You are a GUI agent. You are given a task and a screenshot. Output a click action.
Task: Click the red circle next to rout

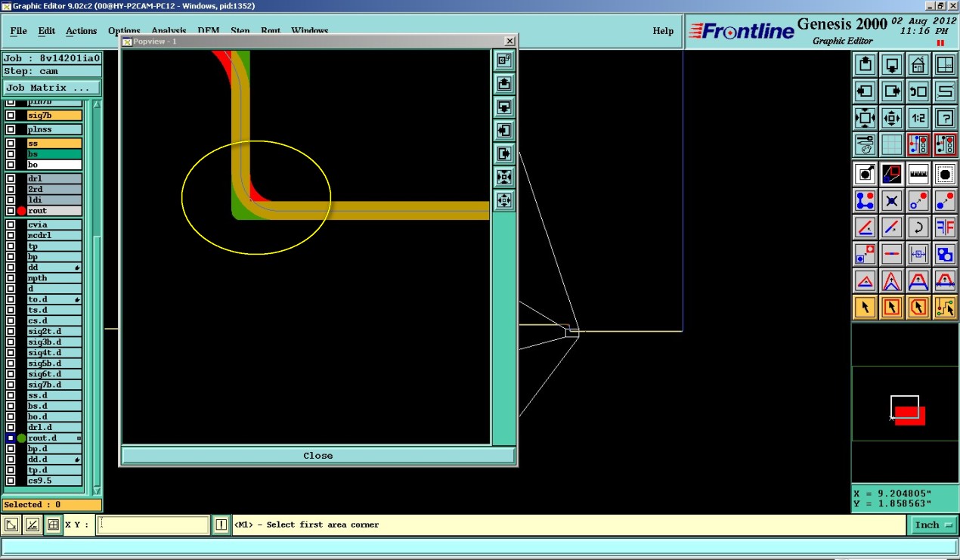tap(22, 211)
